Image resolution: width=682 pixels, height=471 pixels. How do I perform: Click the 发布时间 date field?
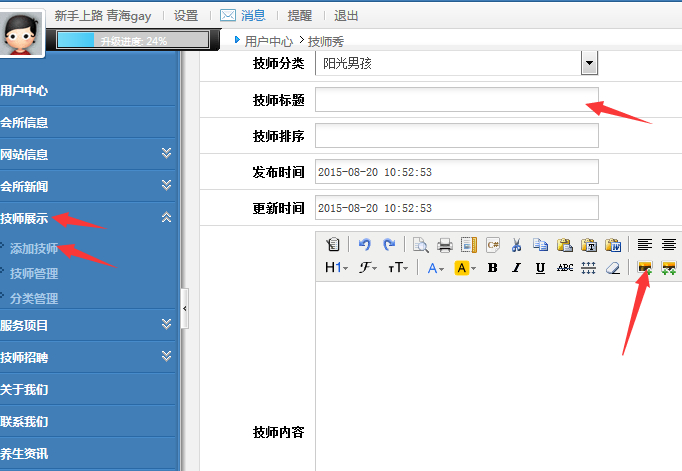point(457,172)
